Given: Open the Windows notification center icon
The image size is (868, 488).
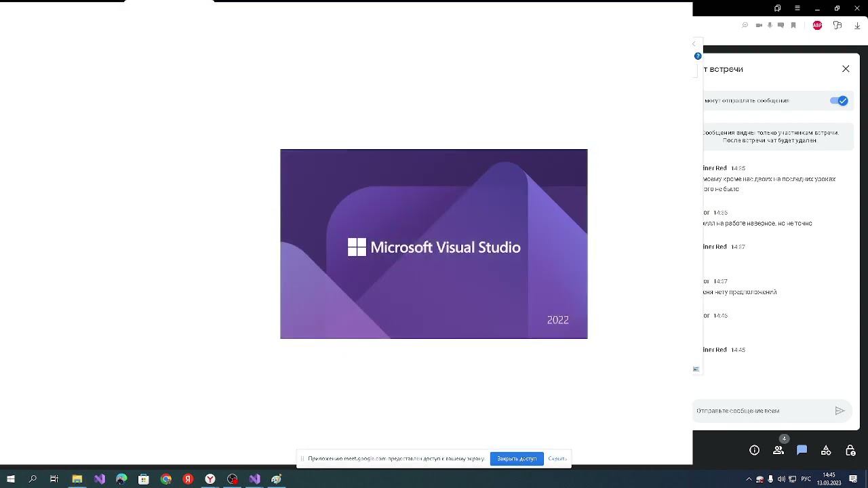Looking at the screenshot, I should click(854, 479).
